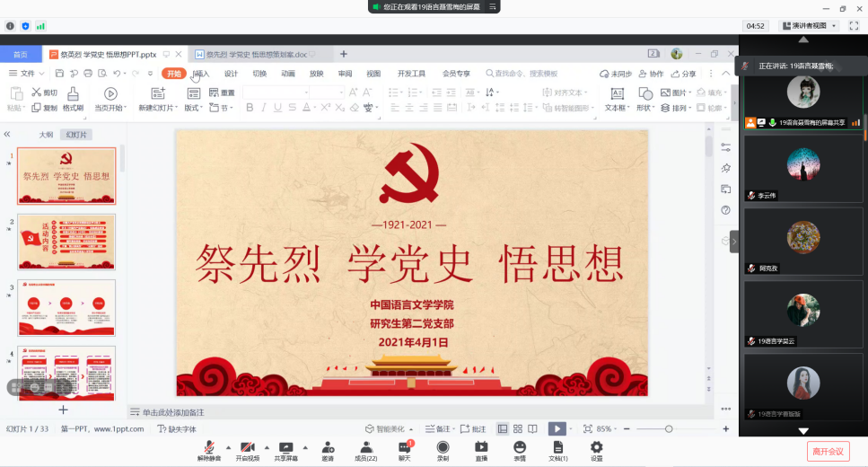868x467 pixels.
Task: Click share screen (共享屏幕) icon
Action: [285, 447]
